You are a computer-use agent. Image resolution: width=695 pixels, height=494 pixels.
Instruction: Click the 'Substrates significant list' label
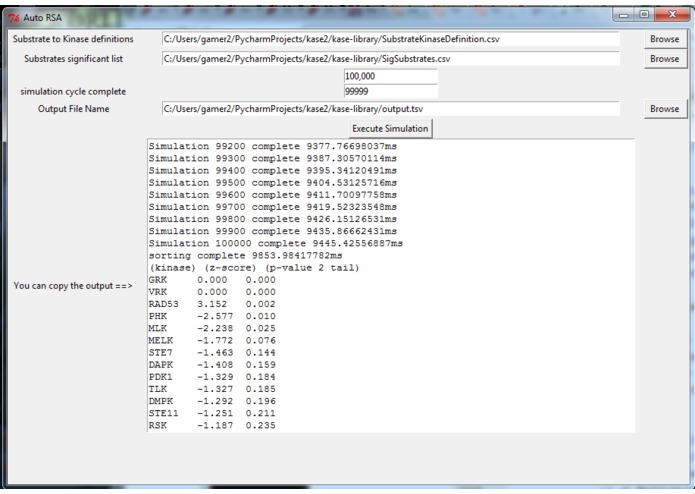74,59
